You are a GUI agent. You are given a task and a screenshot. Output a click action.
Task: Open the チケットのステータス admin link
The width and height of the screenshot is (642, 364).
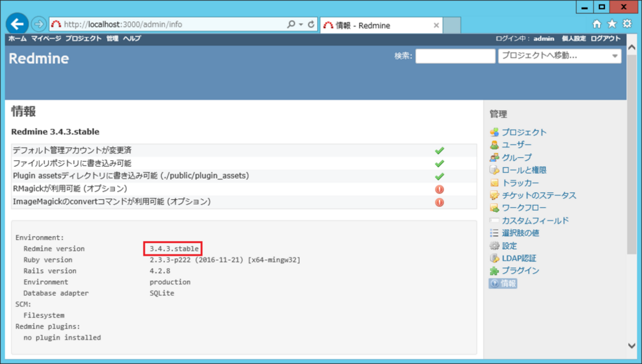pos(539,195)
